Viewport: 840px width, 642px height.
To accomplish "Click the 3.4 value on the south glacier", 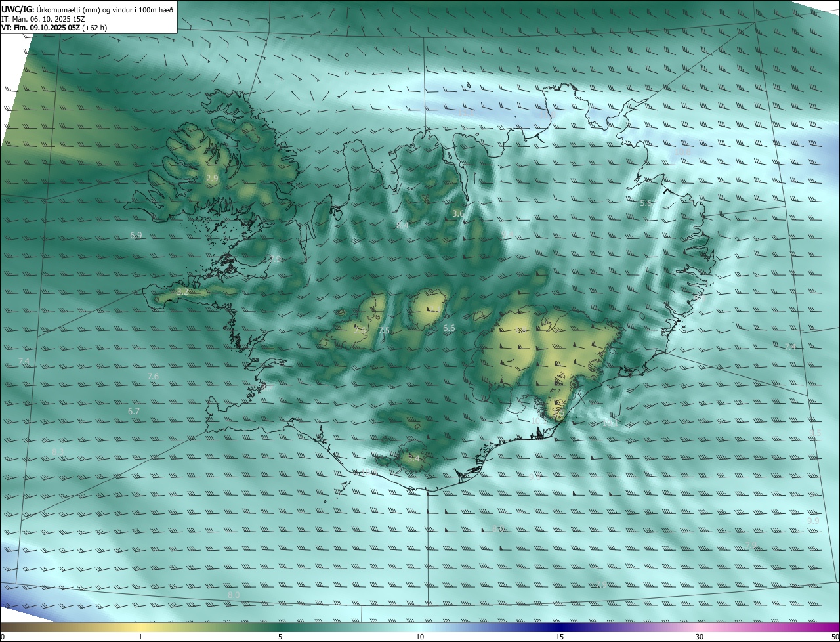I will pos(413,458).
